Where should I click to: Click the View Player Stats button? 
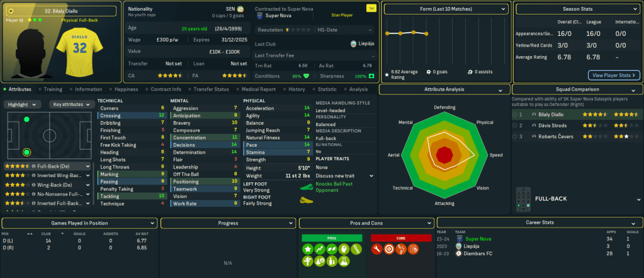613,75
